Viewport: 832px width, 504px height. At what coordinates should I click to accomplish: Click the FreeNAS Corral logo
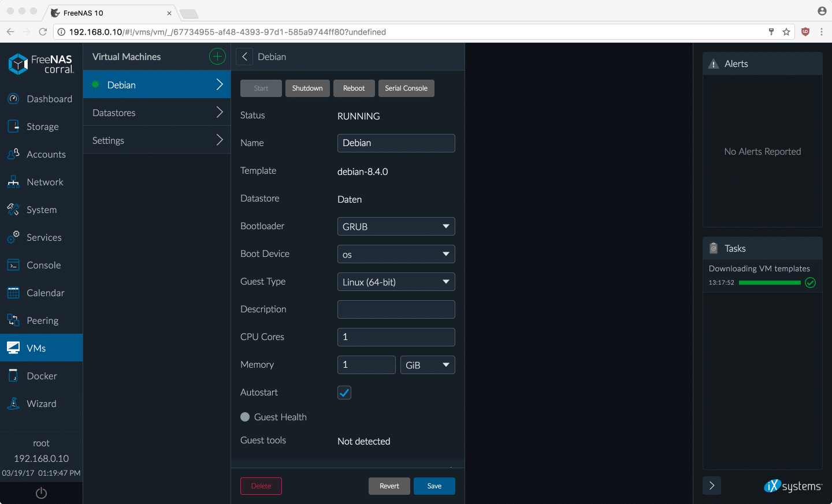(41, 64)
